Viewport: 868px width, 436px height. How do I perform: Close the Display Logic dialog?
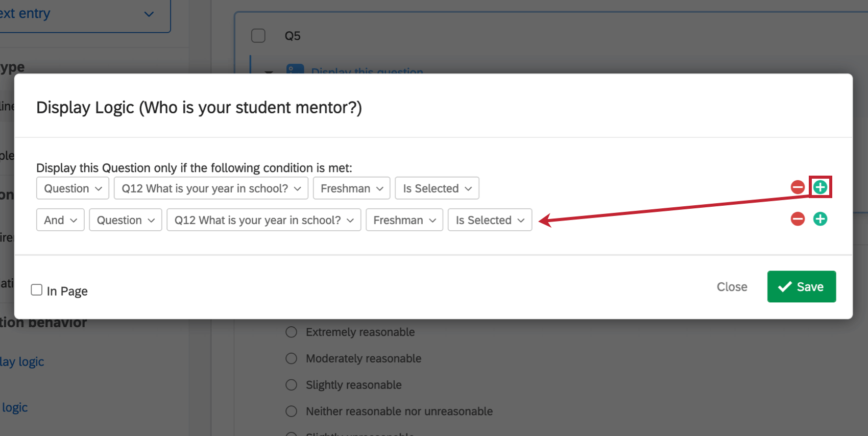point(732,287)
